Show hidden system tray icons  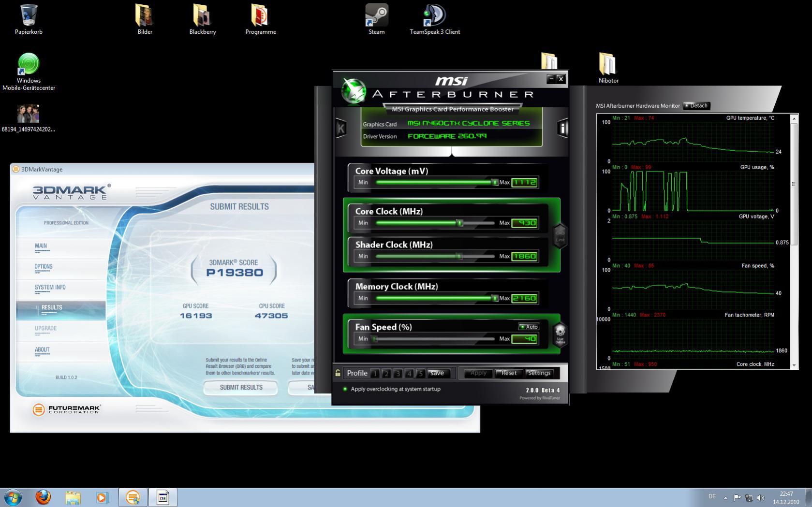725,497
